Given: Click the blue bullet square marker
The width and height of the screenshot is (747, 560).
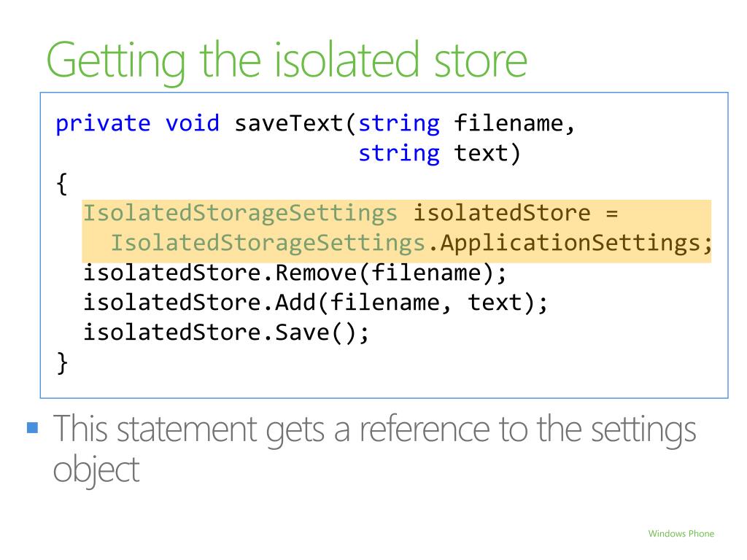Looking at the screenshot, I should (32, 427).
